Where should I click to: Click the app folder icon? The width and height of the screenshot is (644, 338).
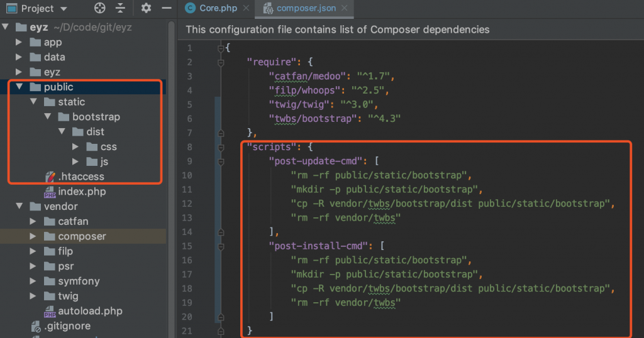coord(36,42)
